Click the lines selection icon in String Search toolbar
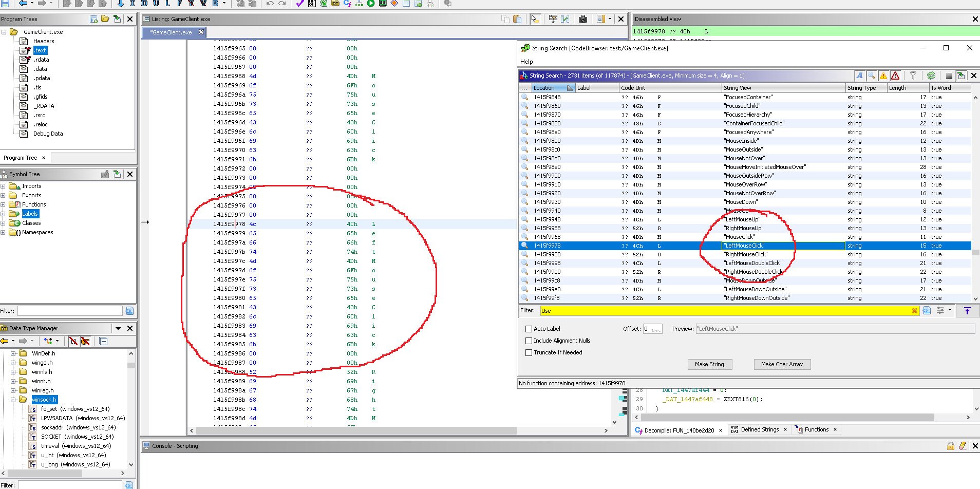Image resolution: width=980 pixels, height=489 pixels. [x=949, y=76]
